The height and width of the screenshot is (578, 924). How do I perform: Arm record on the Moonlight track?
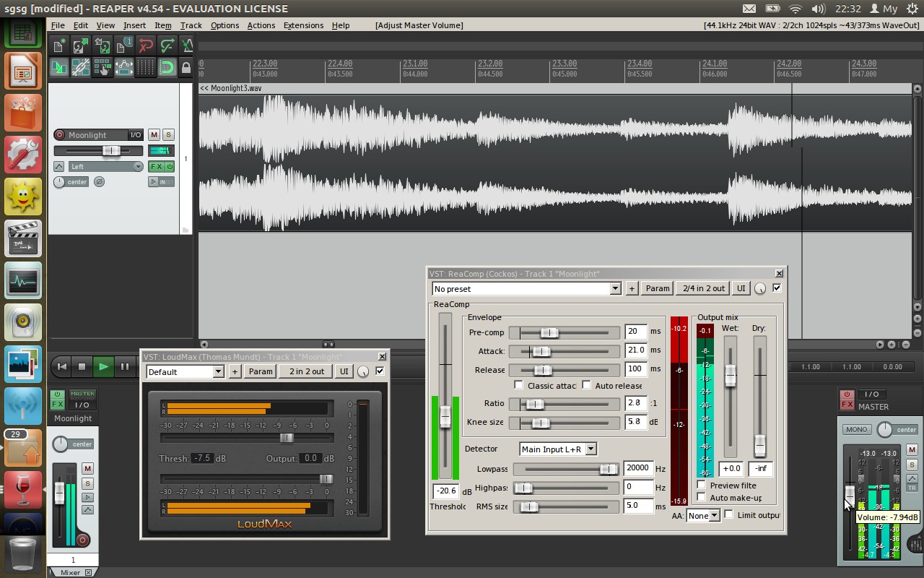(59, 135)
